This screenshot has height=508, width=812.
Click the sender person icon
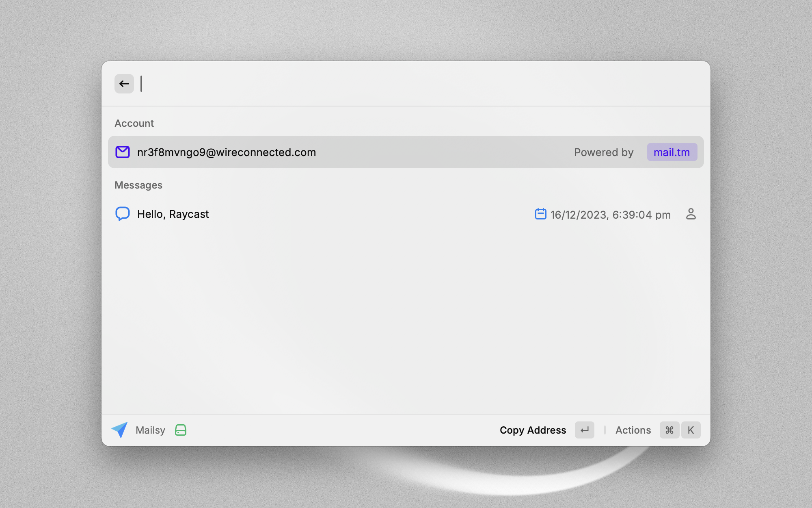point(691,214)
